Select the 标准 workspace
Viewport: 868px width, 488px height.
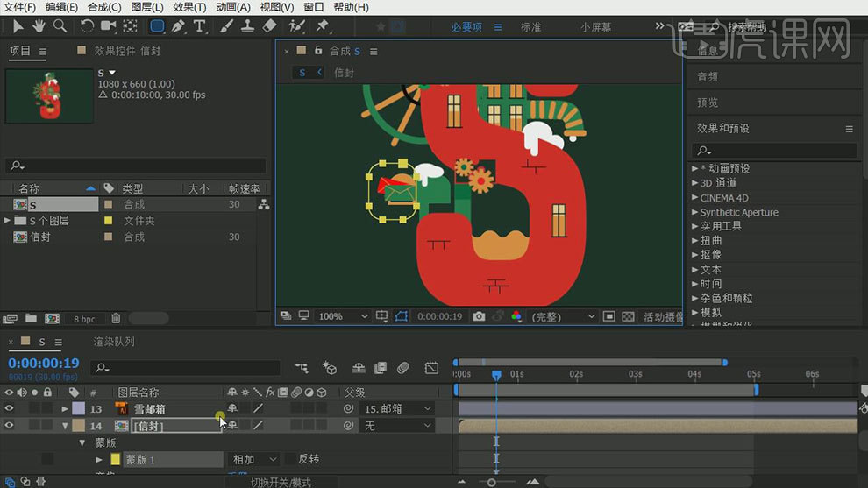530,27
